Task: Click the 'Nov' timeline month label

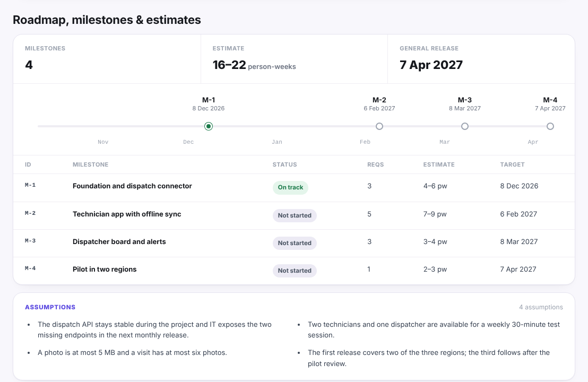Action: pos(103,142)
